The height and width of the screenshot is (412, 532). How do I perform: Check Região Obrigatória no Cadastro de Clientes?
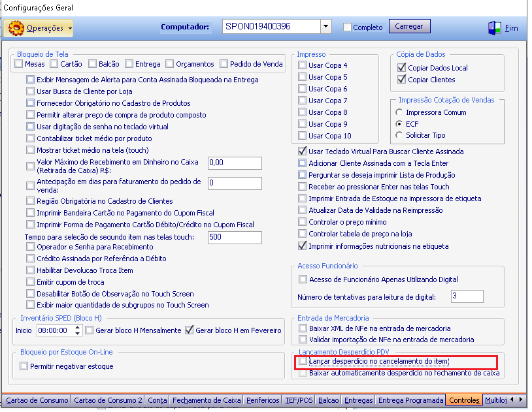[31, 201]
